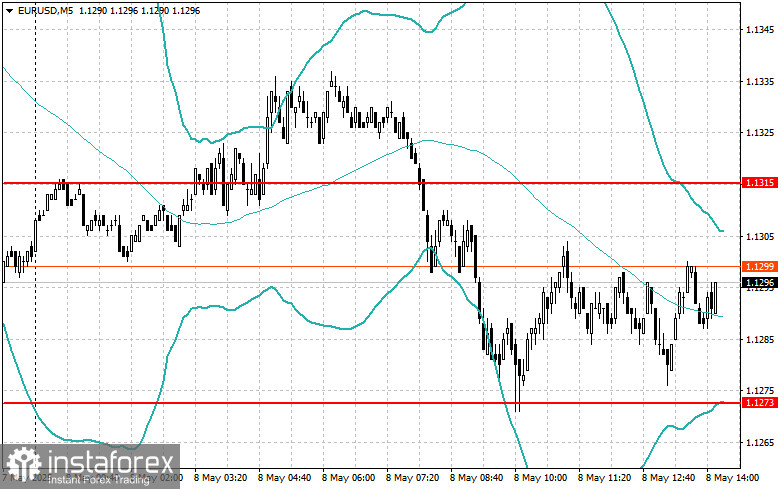Viewport: 781px width, 489px height.
Task: Click the 1.1265 price scale value
Action: [x=760, y=443]
